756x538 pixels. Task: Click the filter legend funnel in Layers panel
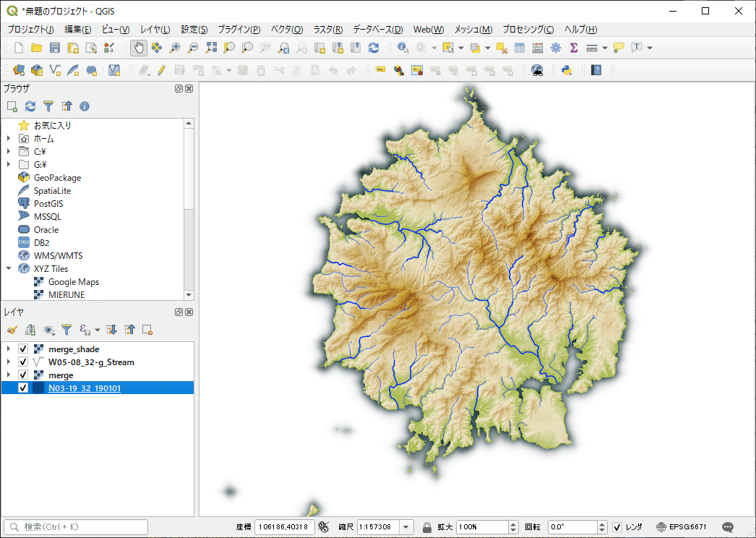point(66,330)
